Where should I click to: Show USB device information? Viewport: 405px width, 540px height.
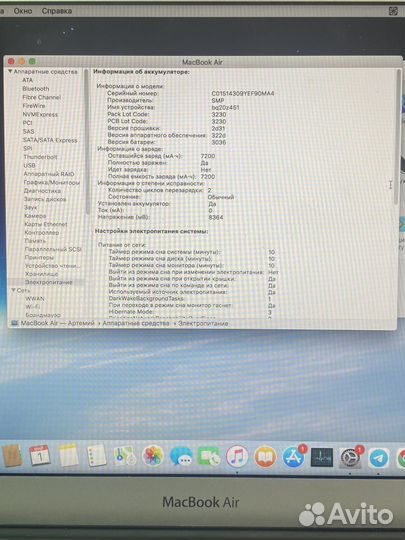[29, 166]
